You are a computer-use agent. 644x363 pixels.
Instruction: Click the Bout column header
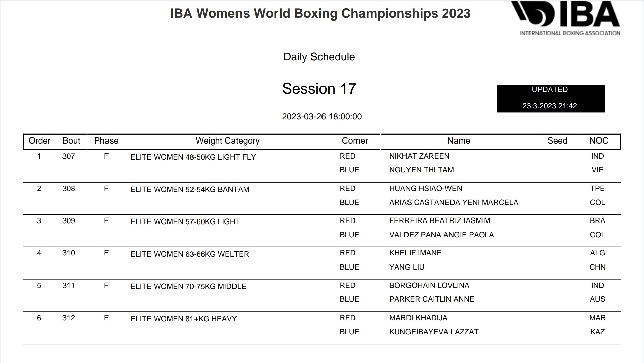(x=71, y=141)
